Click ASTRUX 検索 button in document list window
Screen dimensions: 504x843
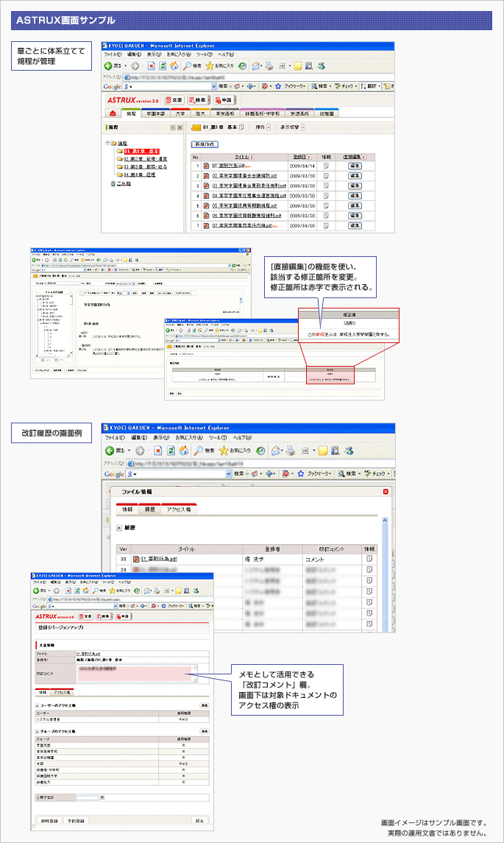coord(198,100)
